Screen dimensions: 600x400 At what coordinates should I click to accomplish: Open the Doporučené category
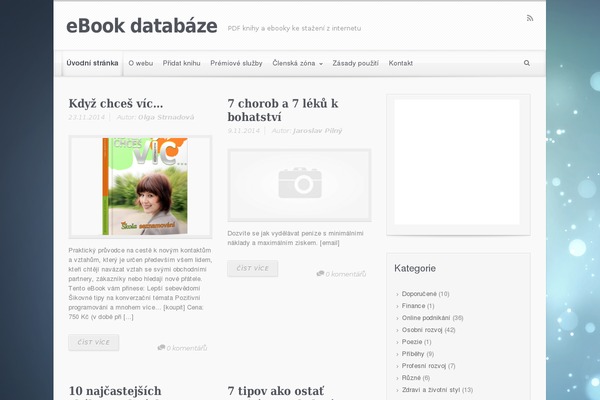419,294
